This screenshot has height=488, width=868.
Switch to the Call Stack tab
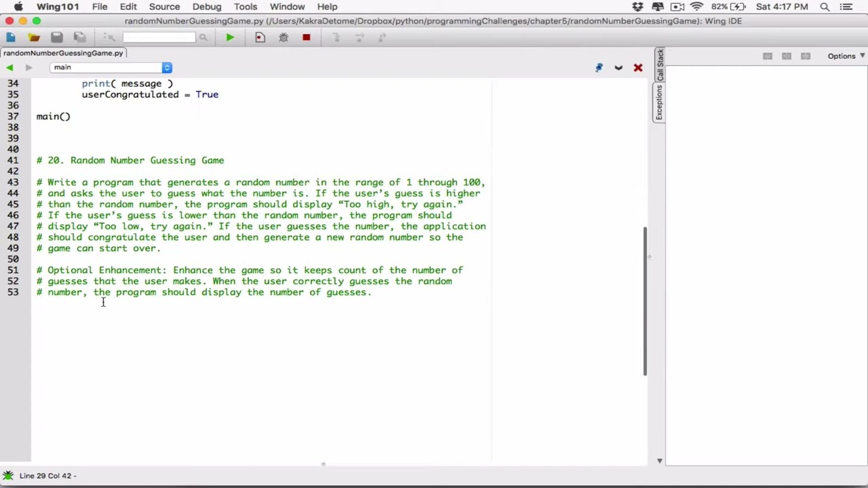click(659, 65)
